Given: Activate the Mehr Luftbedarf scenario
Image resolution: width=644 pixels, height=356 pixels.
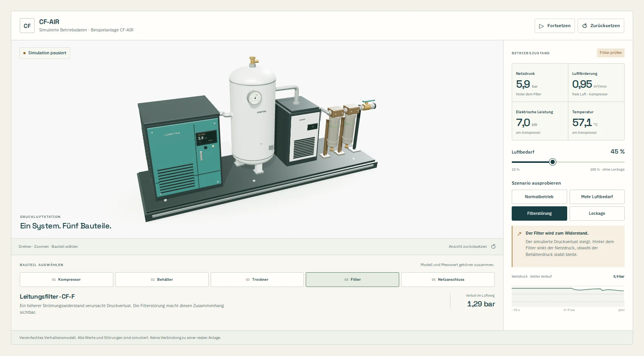Looking at the screenshot, I should tap(597, 197).
